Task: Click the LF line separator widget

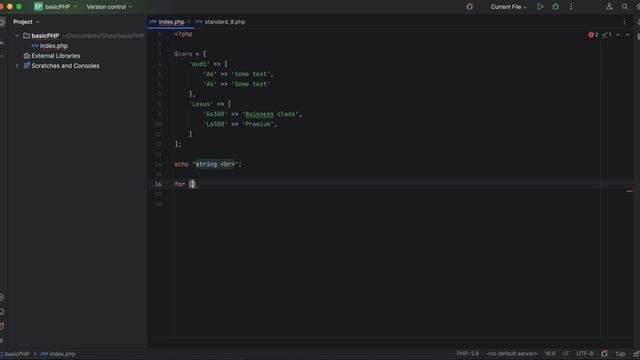Action: (566, 354)
